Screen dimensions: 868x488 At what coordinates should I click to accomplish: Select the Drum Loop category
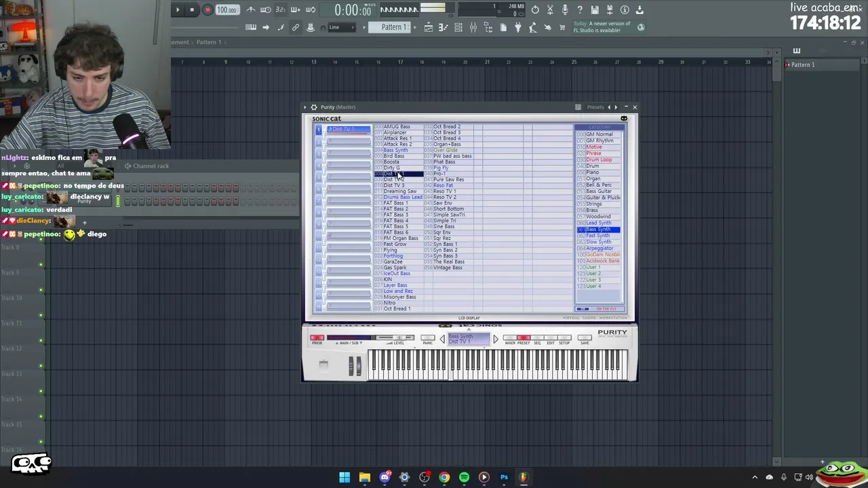coord(599,160)
